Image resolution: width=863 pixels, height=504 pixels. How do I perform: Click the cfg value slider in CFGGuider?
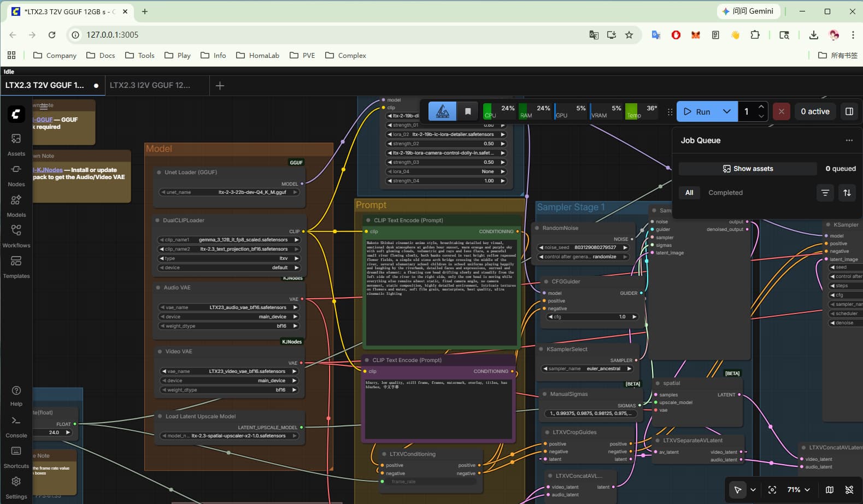coord(592,317)
